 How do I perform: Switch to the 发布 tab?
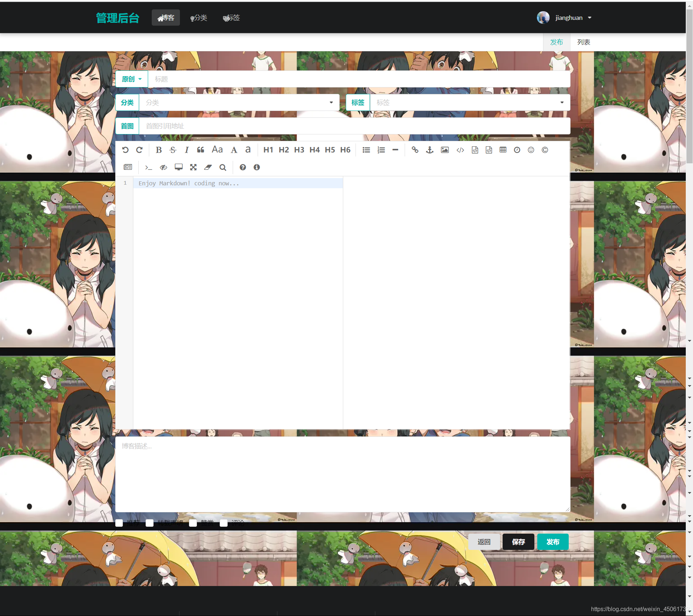point(556,42)
